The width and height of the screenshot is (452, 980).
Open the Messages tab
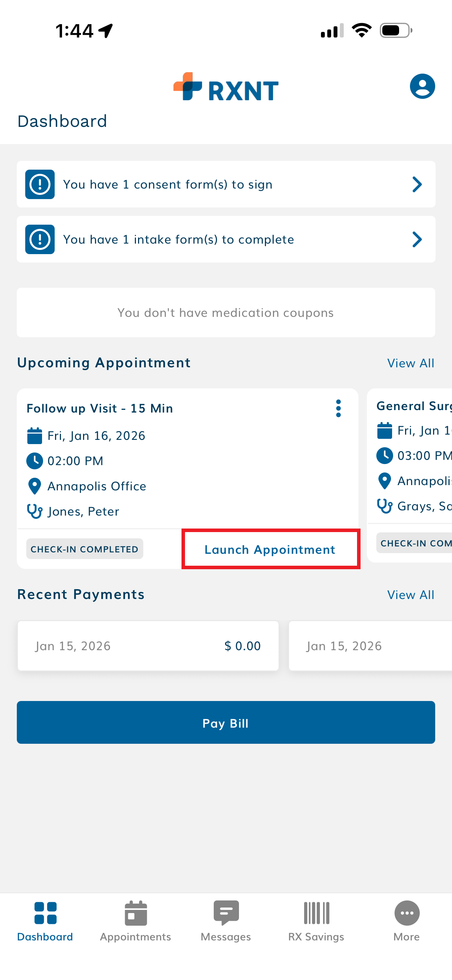(226, 921)
